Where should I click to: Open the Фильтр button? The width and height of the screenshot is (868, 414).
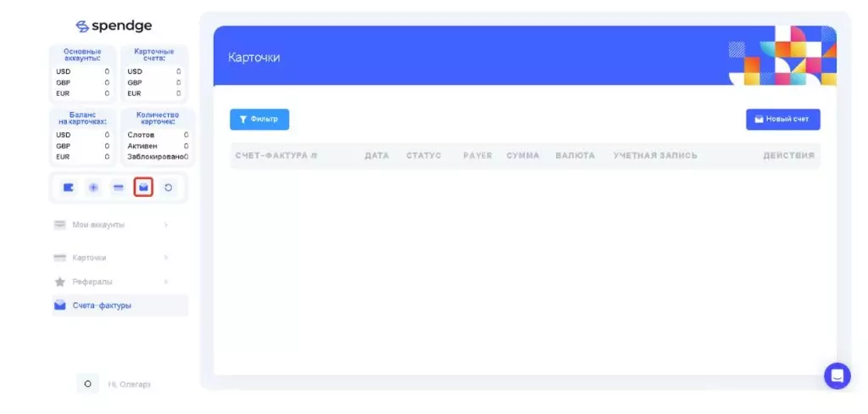tap(259, 119)
